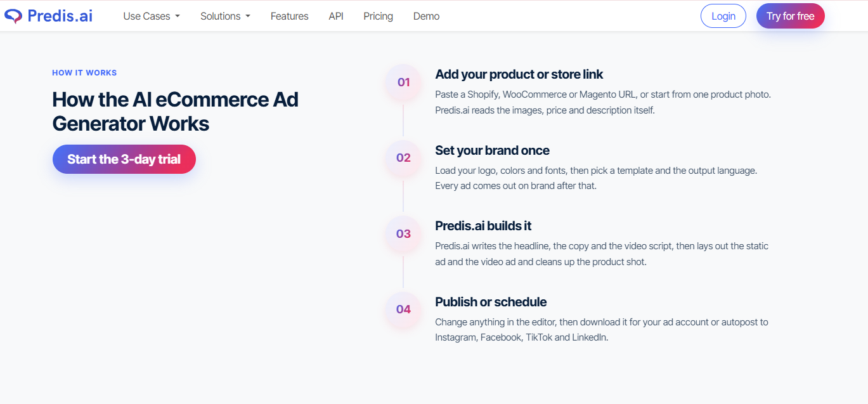Go to the API page

point(336,16)
